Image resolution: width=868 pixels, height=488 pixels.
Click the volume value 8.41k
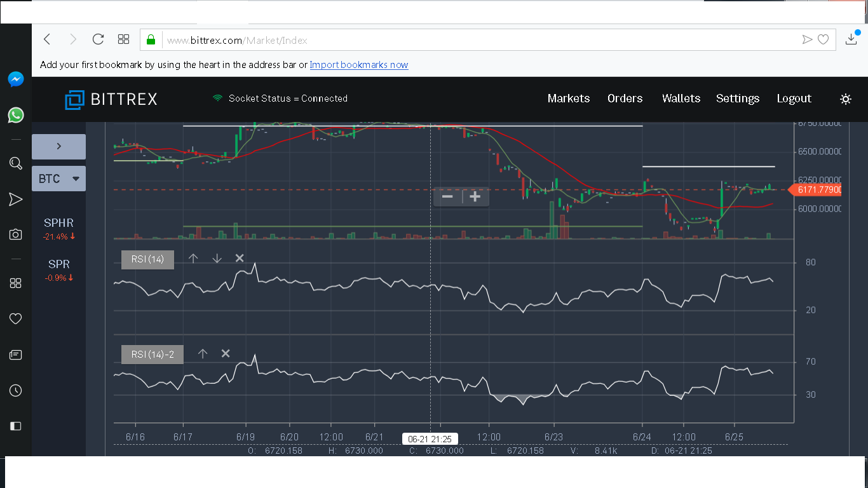[606, 451]
